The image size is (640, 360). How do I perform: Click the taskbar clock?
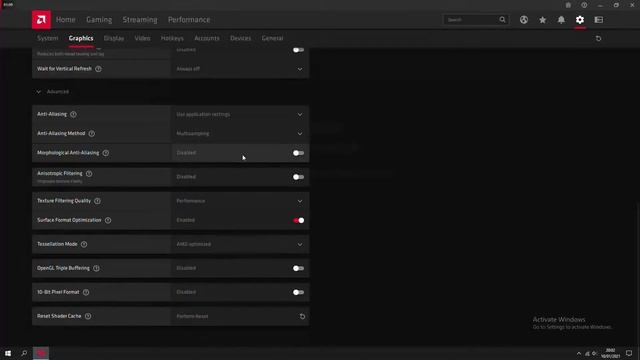[610, 353]
